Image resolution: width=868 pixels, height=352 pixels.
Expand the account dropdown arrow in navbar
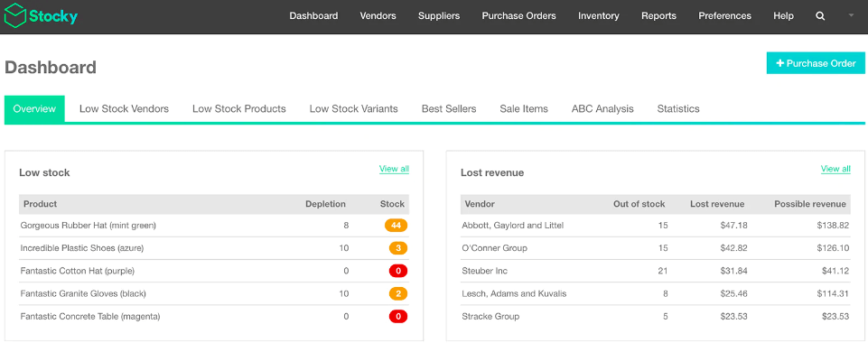(852, 15)
